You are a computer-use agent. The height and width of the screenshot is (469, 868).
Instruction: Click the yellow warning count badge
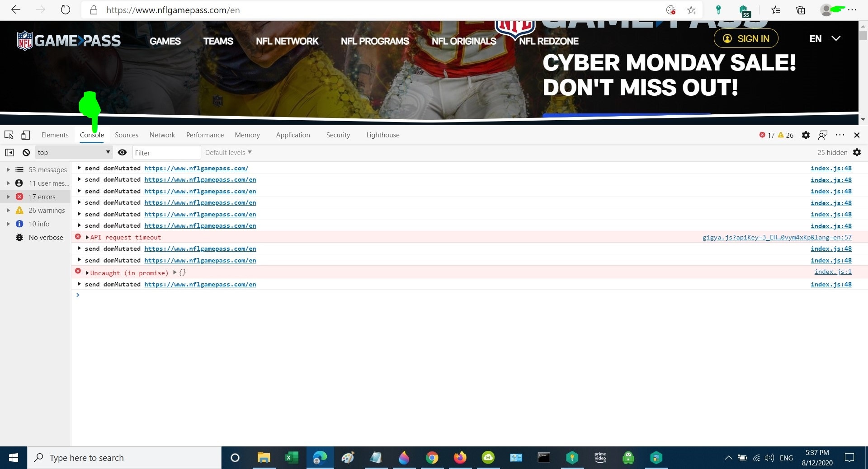[x=786, y=135]
